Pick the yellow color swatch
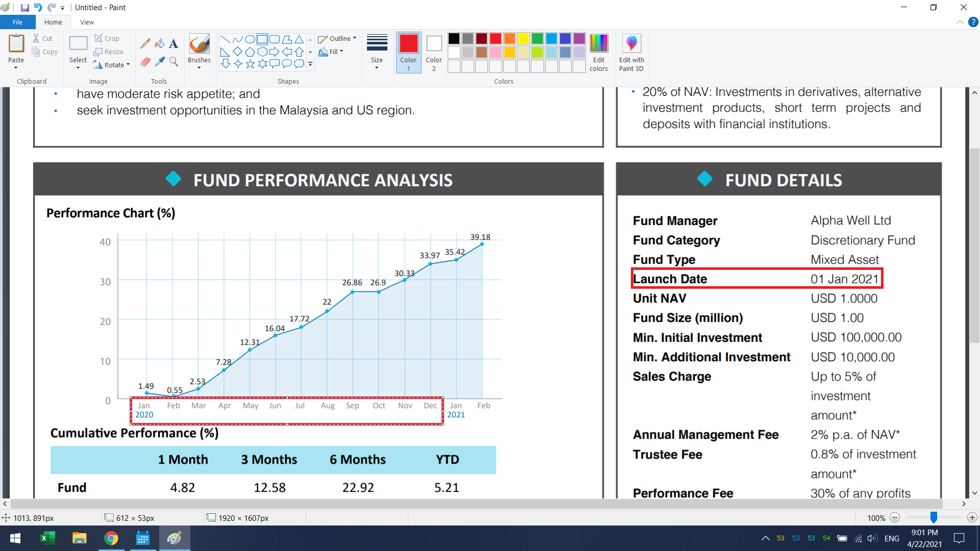The image size is (980, 551). coord(523,39)
